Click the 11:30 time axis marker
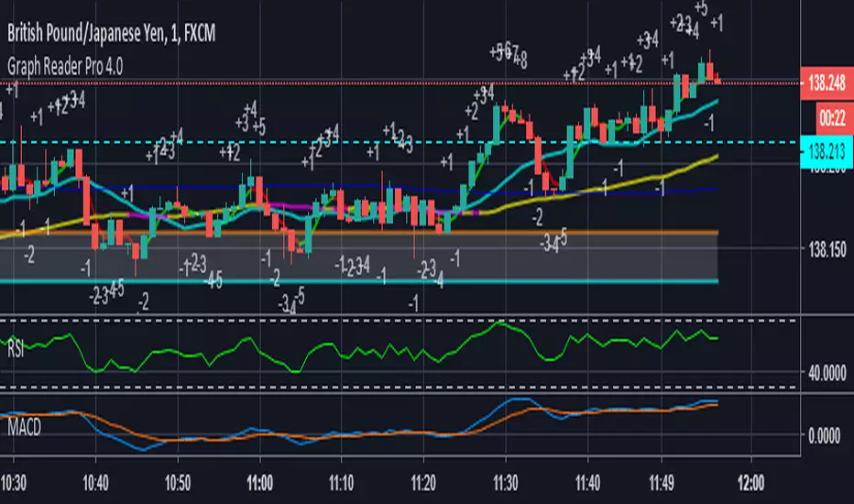Image resolution: width=854 pixels, height=504 pixels. pyautogui.click(x=506, y=483)
